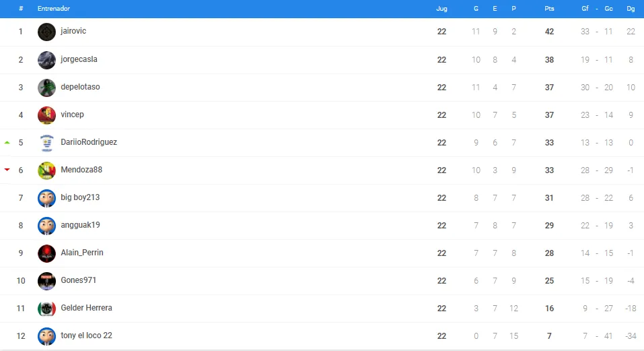Open vincep's avatar
Viewport: 644px width, 351px height.
point(46,115)
